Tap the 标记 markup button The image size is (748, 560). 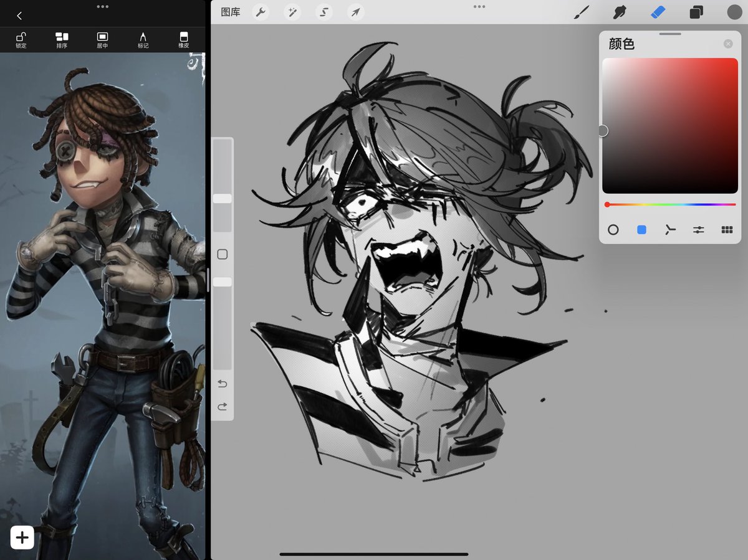tap(143, 40)
